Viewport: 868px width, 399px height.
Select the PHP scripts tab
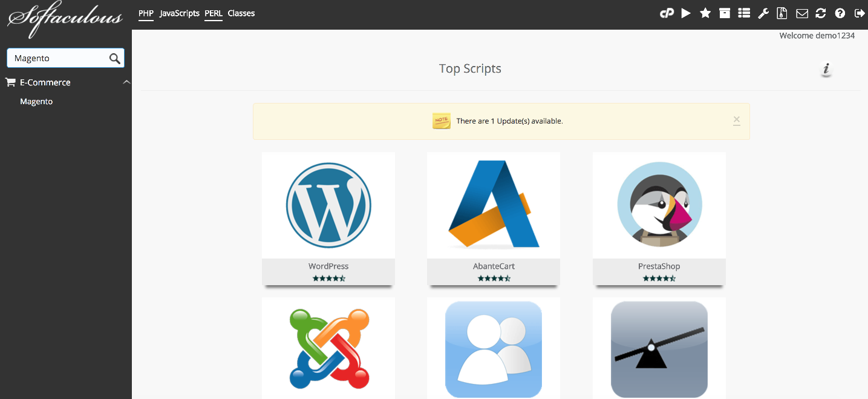click(146, 13)
